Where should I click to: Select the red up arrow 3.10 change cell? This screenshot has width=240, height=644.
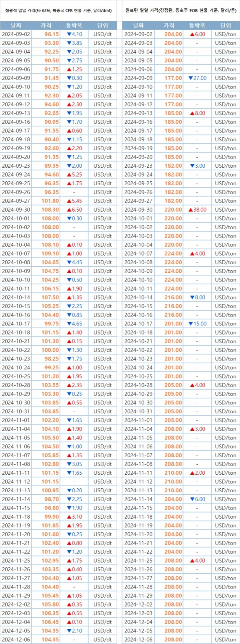(x=74, y=517)
